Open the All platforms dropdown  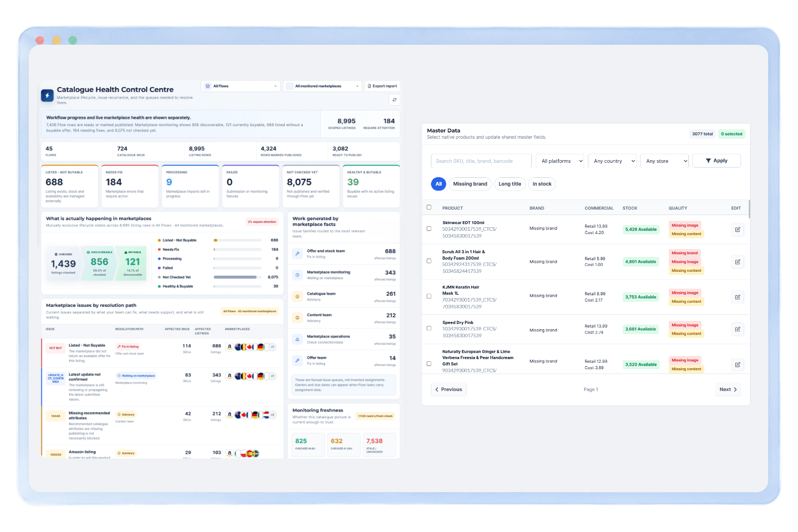point(560,161)
